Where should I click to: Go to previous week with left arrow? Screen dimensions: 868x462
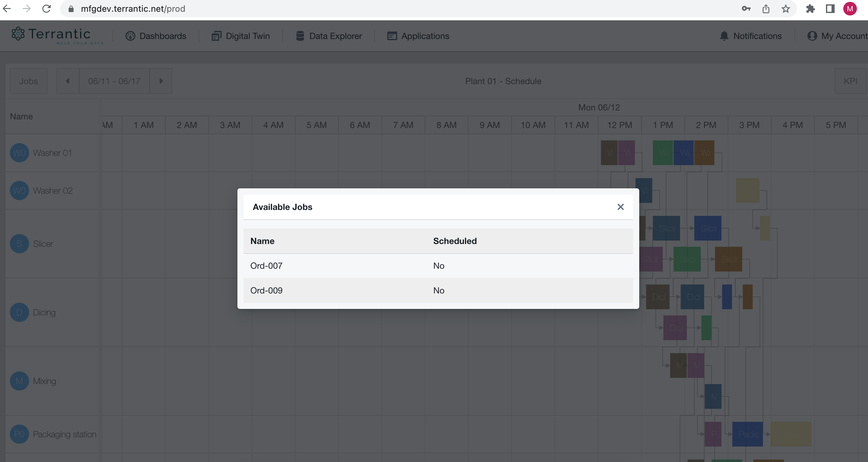click(x=68, y=81)
